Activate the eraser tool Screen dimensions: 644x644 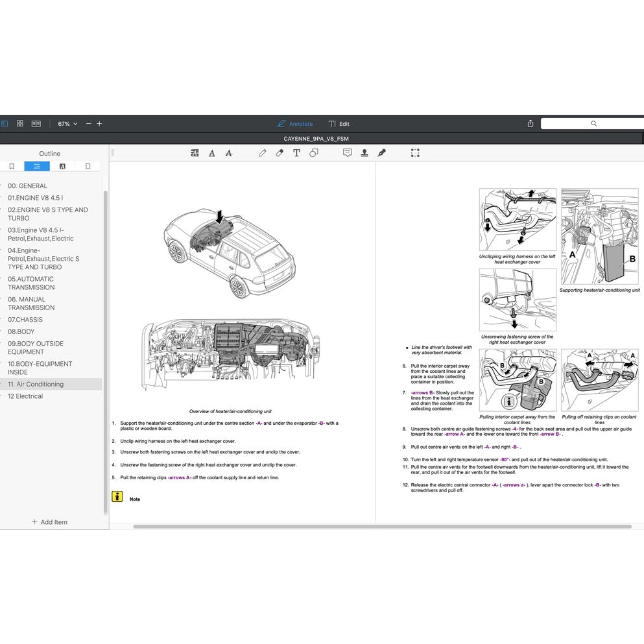pyautogui.click(x=280, y=153)
